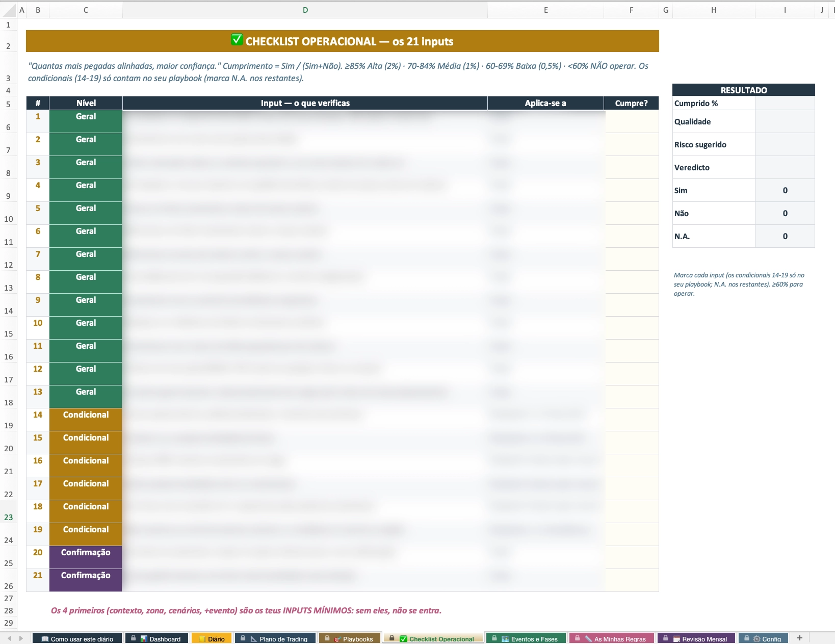Open As Minhas Regras sheet tab
Image resolution: width=835 pixels, height=644 pixels.
[612, 638]
